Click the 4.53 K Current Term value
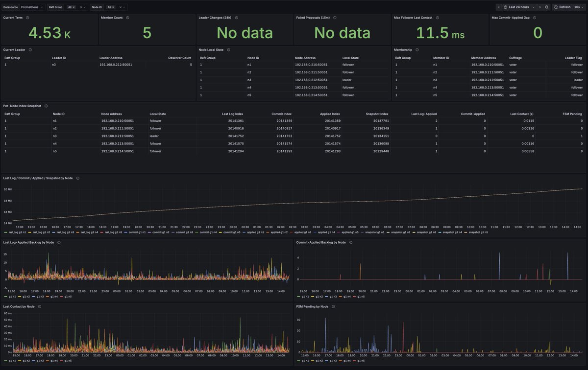588x370 pixels. [49, 33]
